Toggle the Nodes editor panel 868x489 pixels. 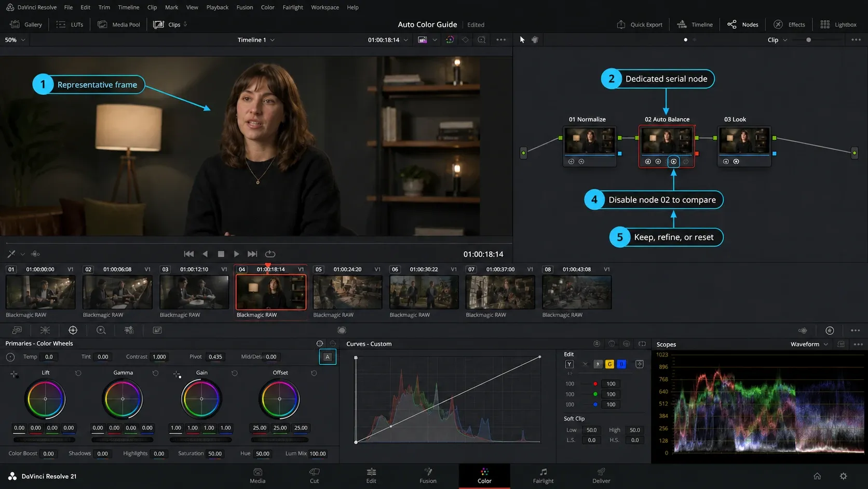[743, 24]
